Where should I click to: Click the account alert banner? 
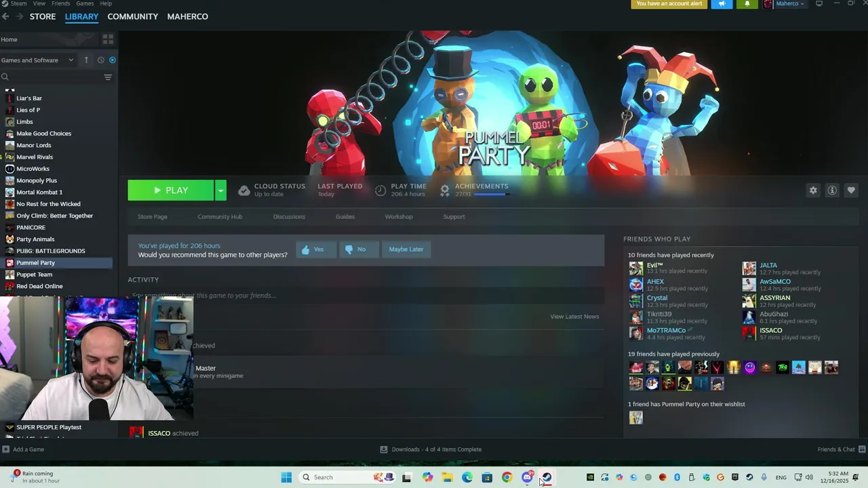point(669,3)
